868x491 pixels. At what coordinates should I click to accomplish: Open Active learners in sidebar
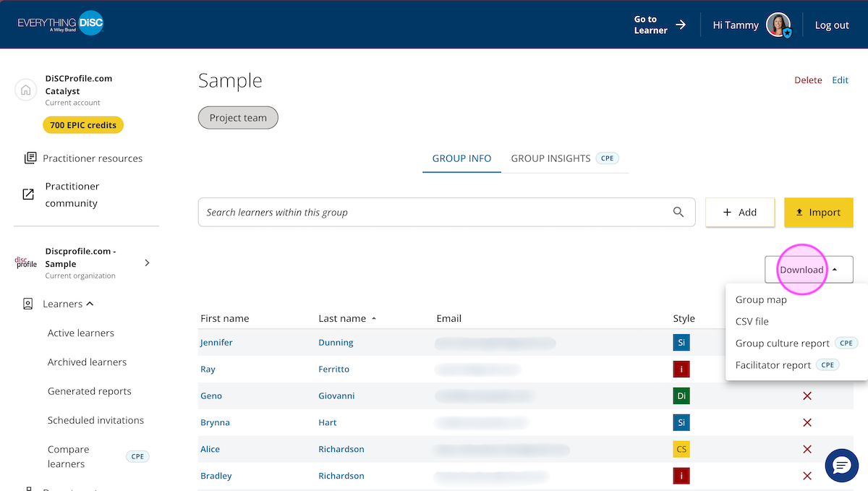click(x=81, y=333)
